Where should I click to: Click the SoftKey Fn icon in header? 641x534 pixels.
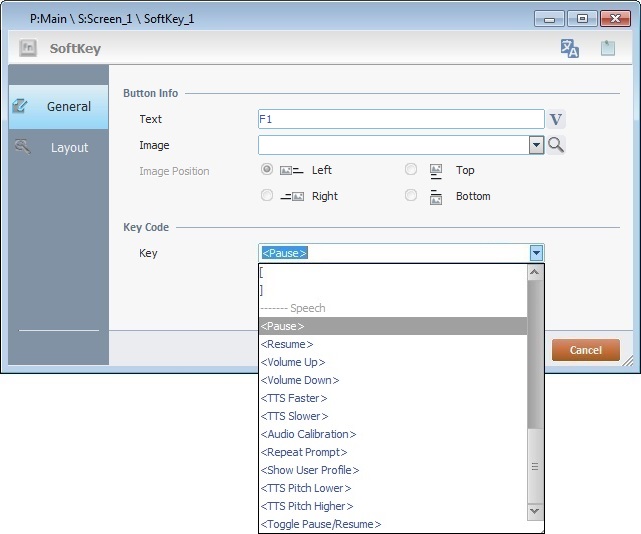point(29,48)
